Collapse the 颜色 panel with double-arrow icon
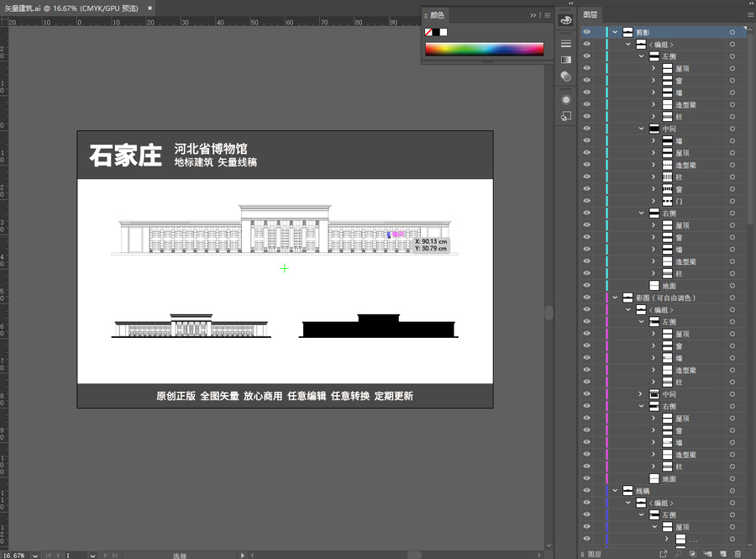The image size is (756, 559). pos(533,15)
